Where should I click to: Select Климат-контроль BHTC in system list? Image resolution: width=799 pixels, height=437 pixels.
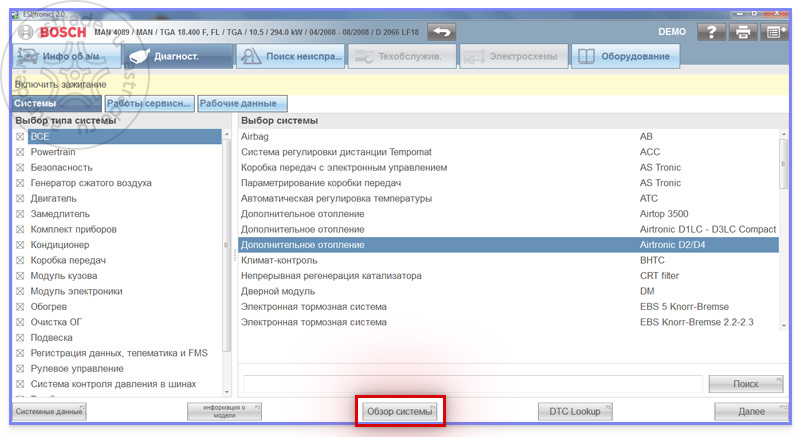pos(508,260)
